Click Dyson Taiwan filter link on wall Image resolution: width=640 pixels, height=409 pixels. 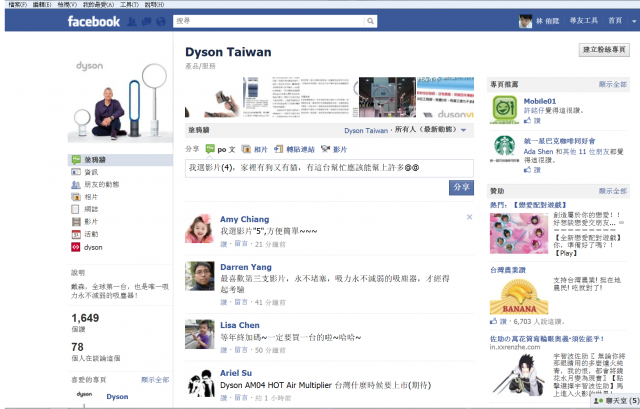pos(366,131)
